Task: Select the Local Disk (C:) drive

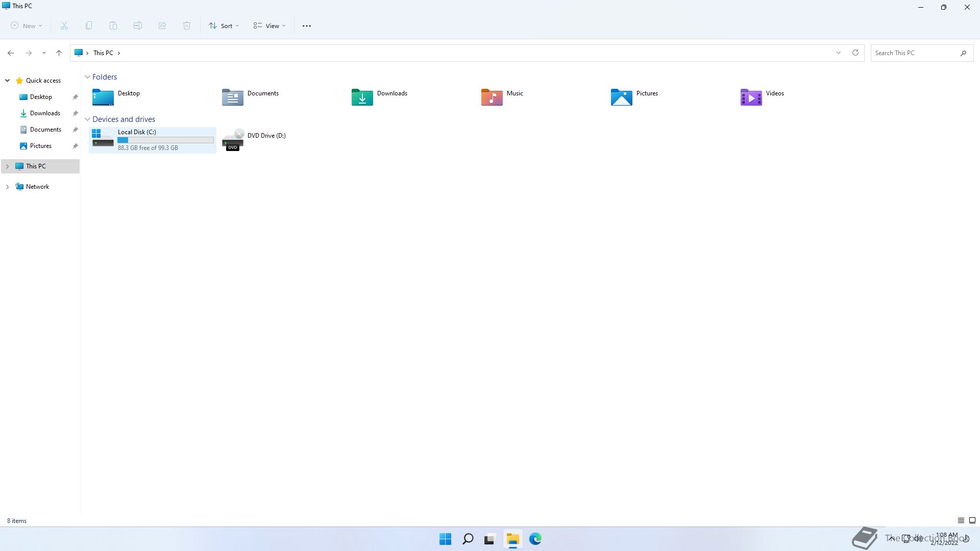Action: click(x=152, y=140)
